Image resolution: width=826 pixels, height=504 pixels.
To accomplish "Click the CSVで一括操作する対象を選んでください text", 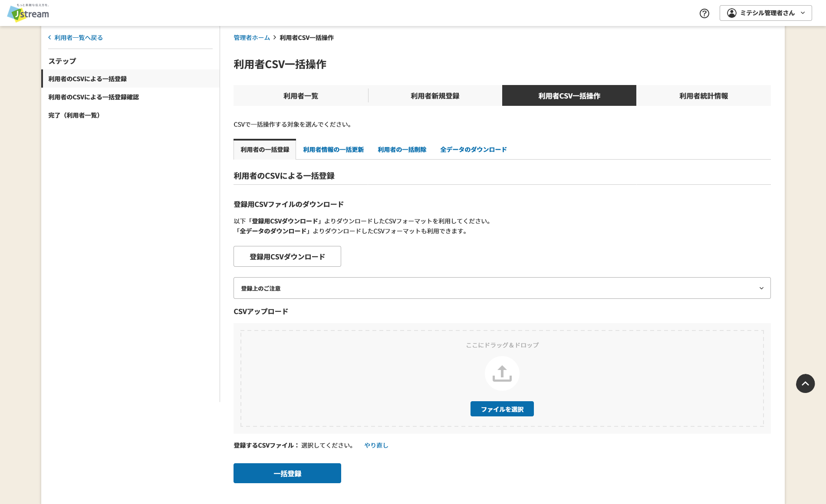I will pyautogui.click(x=293, y=124).
